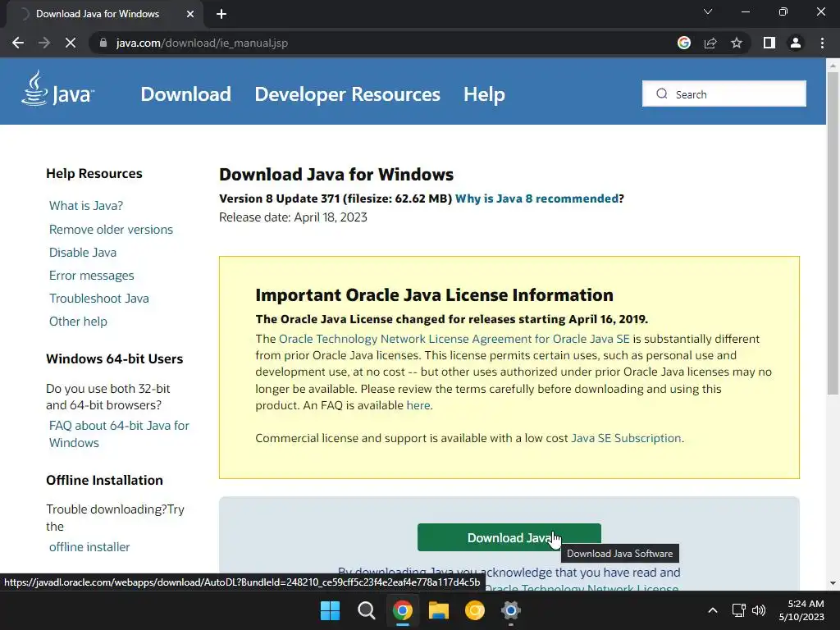Stop page loading with the X button
The image size is (840, 630).
coord(71,43)
